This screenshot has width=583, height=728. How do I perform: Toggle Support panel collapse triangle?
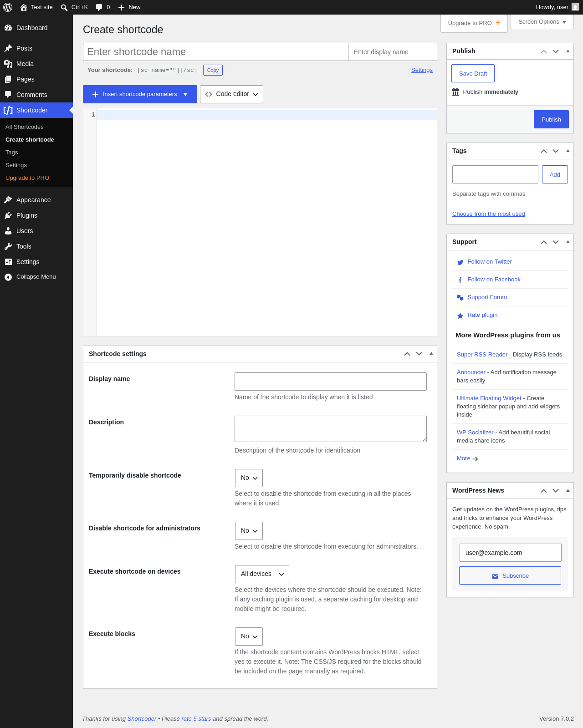[568, 242]
